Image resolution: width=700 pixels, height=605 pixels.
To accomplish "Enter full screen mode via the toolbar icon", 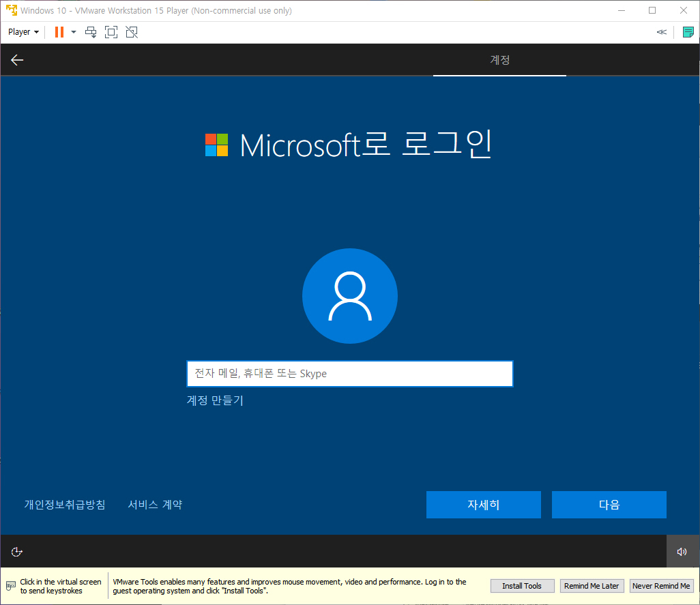I will pyautogui.click(x=111, y=32).
